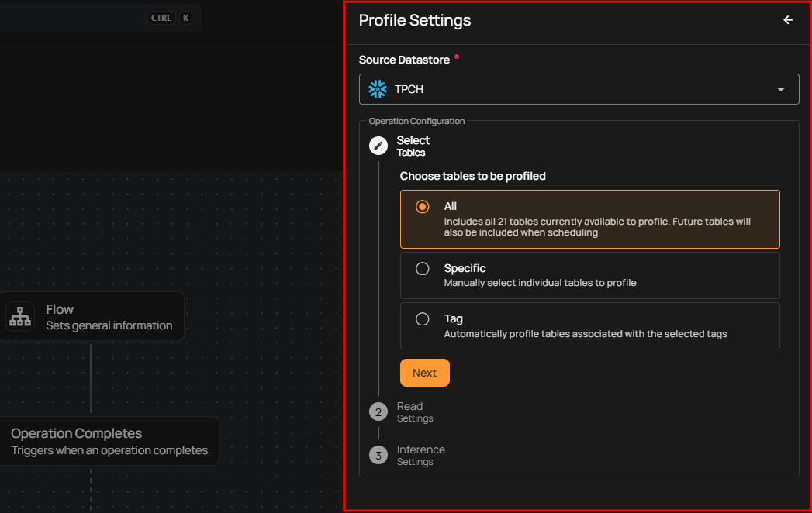Click the Snowflake logo in the datastore field
The width and height of the screenshot is (812, 513).
click(x=378, y=89)
